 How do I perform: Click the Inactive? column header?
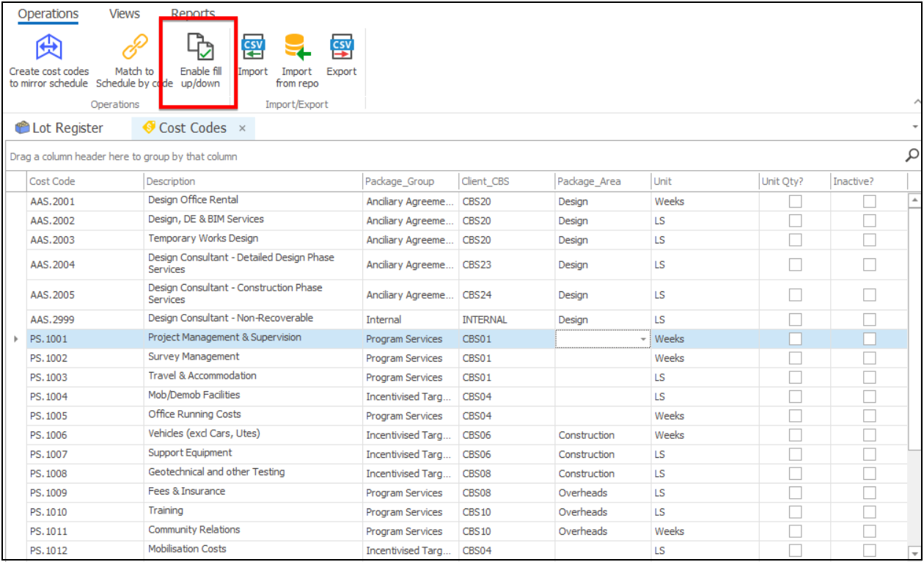pos(868,181)
